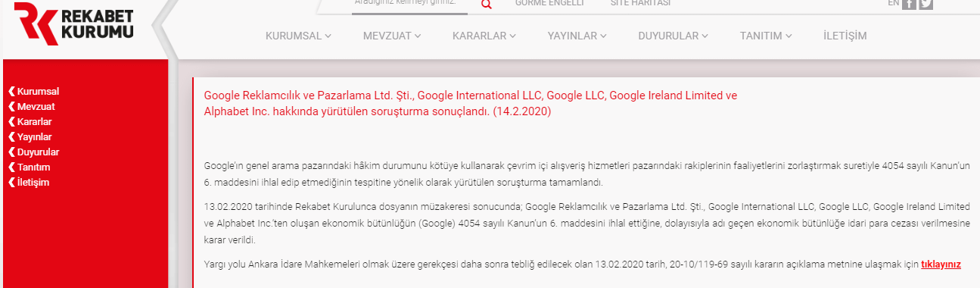Expand the TANITIM top menu
The width and height of the screenshot is (980, 288).
pos(766,36)
